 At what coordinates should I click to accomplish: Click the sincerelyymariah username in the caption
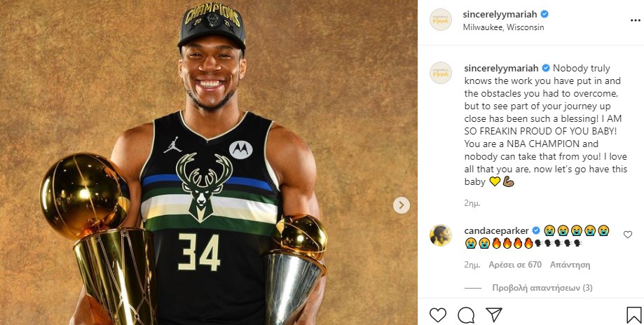point(500,68)
